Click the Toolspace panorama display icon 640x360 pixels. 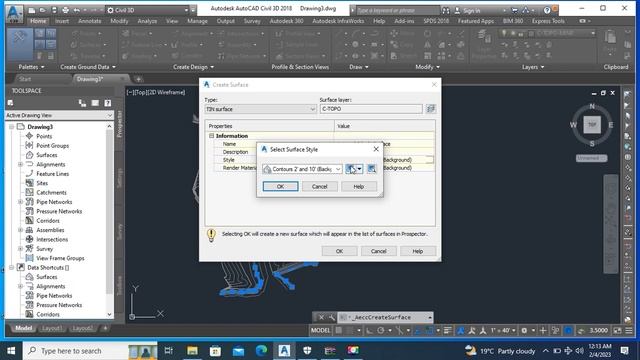95,103
